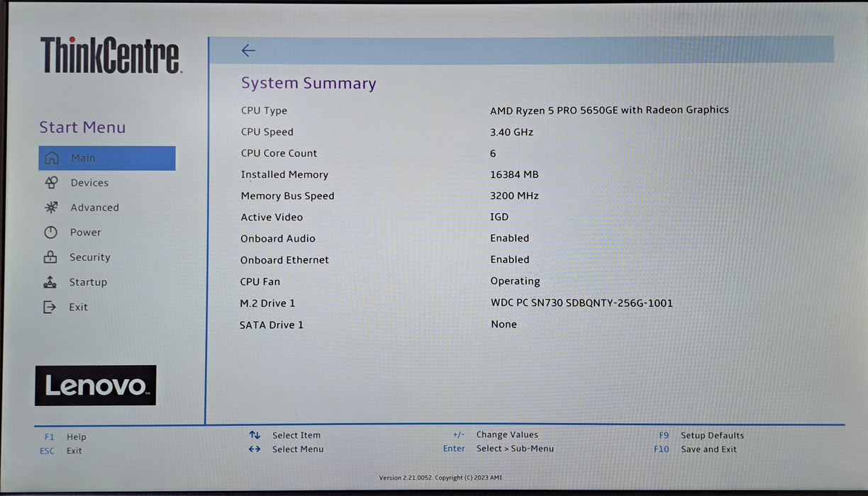The height and width of the screenshot is (496, 868).
Task: Switch to the Power menu
Action: 85,232
